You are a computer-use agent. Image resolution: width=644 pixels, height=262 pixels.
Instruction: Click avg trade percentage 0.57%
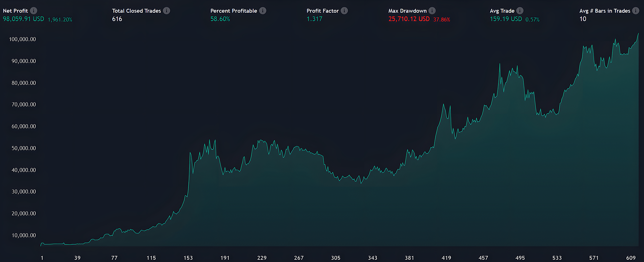point(532,19)
